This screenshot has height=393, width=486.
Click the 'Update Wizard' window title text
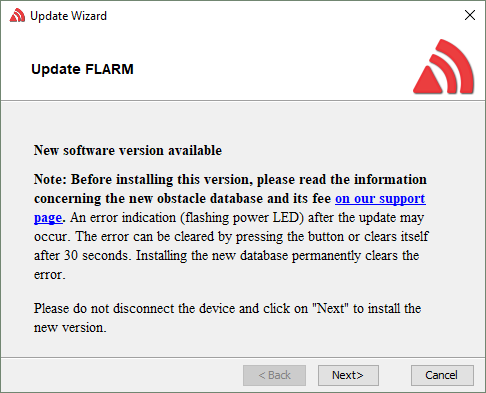(68, 16)
